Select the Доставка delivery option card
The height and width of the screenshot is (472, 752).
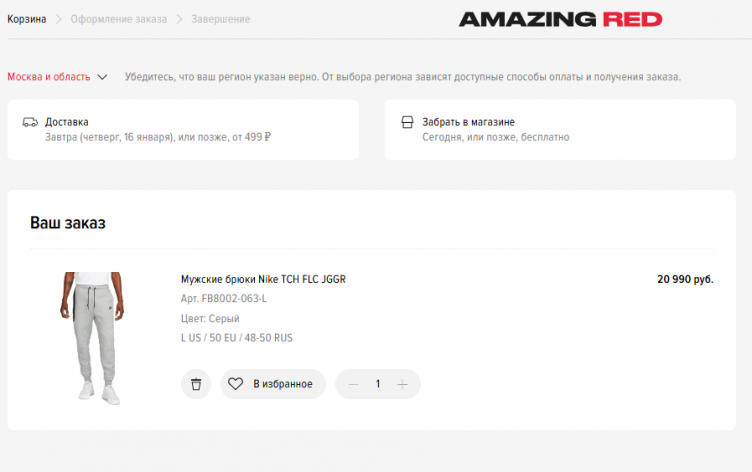(x=183, y=130)
